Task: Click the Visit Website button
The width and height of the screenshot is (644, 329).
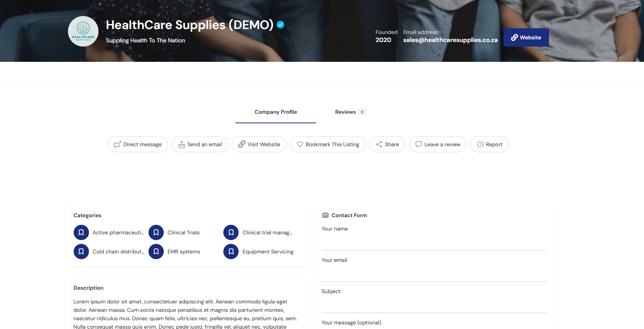Action: click(259, 144)
